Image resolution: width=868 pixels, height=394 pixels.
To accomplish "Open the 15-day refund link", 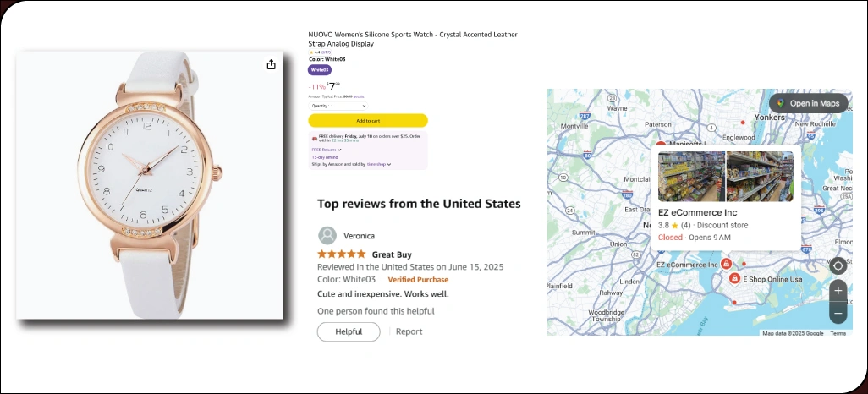I will [325, 157].
